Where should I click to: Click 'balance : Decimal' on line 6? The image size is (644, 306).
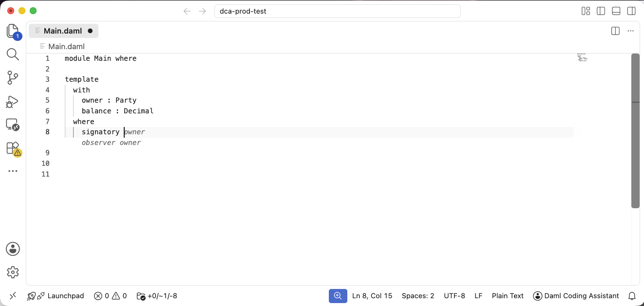(x=117, y=111)
